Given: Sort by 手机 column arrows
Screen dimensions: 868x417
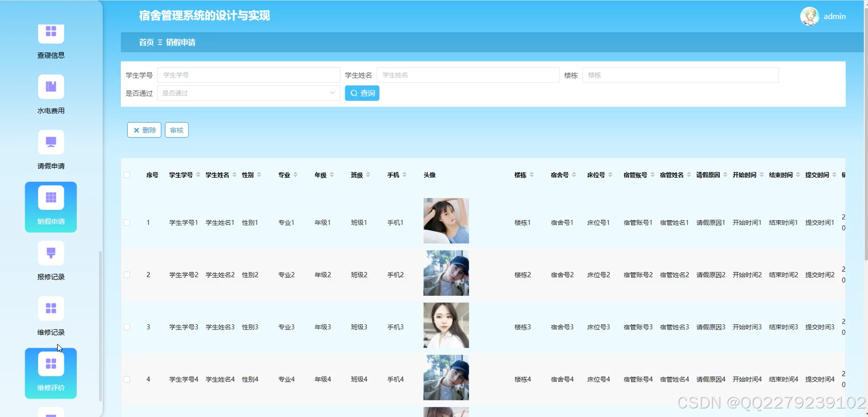Looking at the screenshot, I should click(404, 175).
